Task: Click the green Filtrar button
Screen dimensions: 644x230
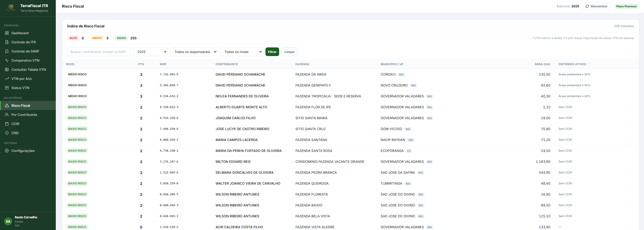Action: pyautogui.click(x=272, y=52)
